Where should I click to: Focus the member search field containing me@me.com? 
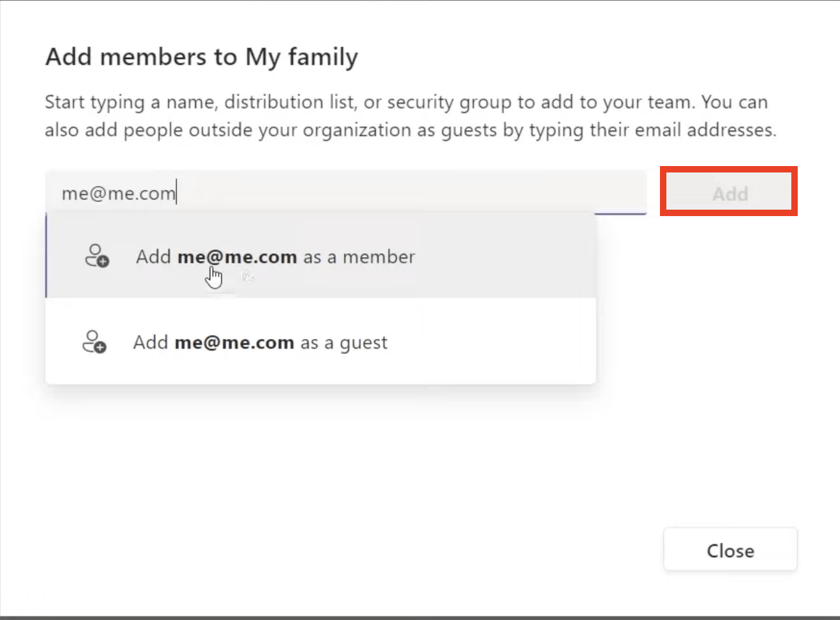346,192
